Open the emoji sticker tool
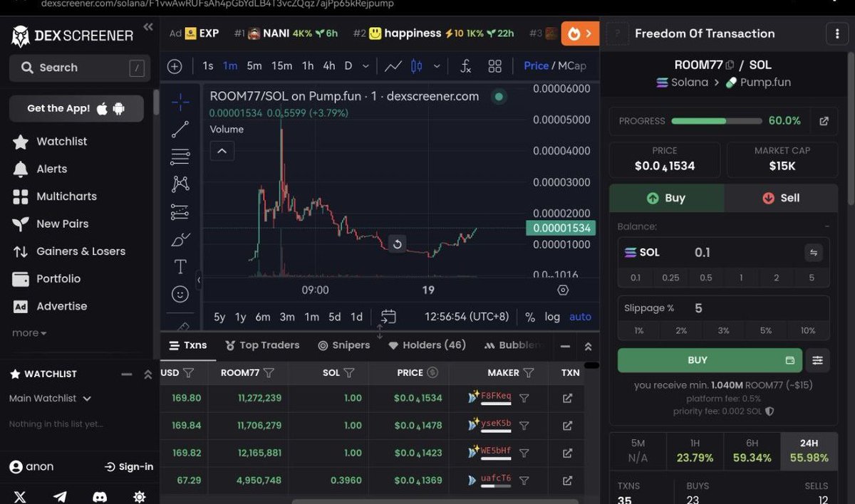Viewport: 855px width, 504px height. point(180,293)
